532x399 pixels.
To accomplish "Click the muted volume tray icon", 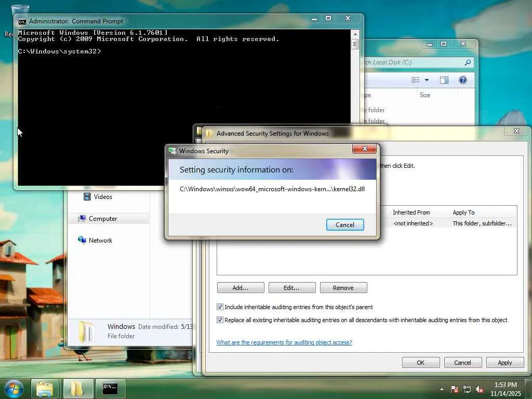I will pos(480,390).
